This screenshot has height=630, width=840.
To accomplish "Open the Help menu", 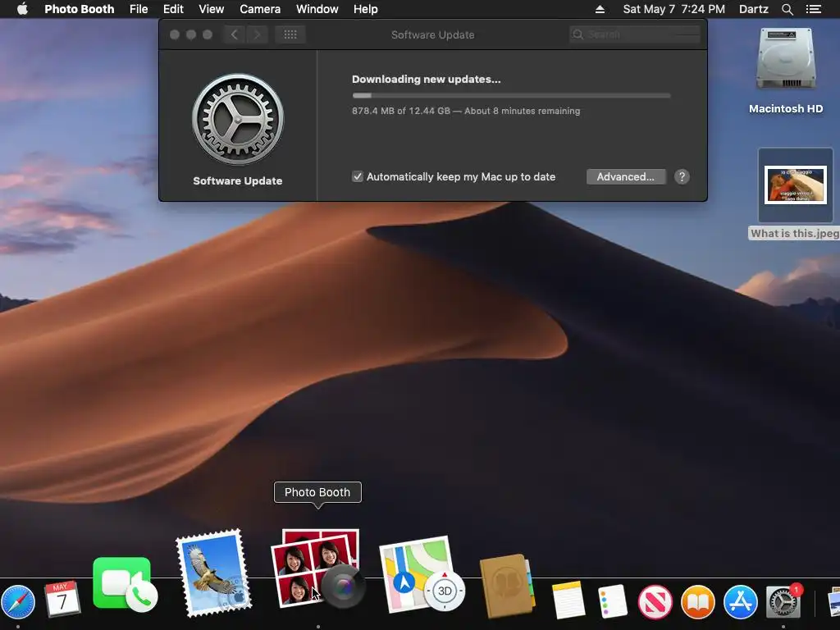I will point(365,9).
